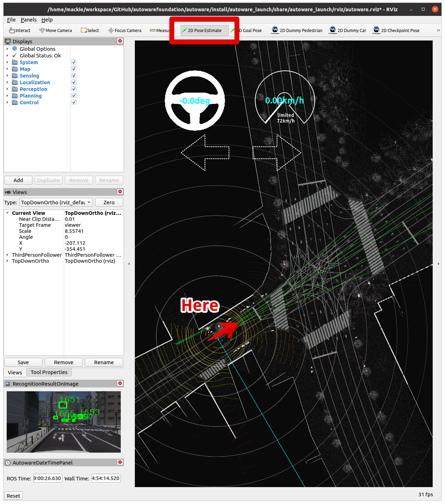This screenshot has height=504, width=445.
Task: Select the 2D Dummy Car tool
Action: click(x=347, y=31)
